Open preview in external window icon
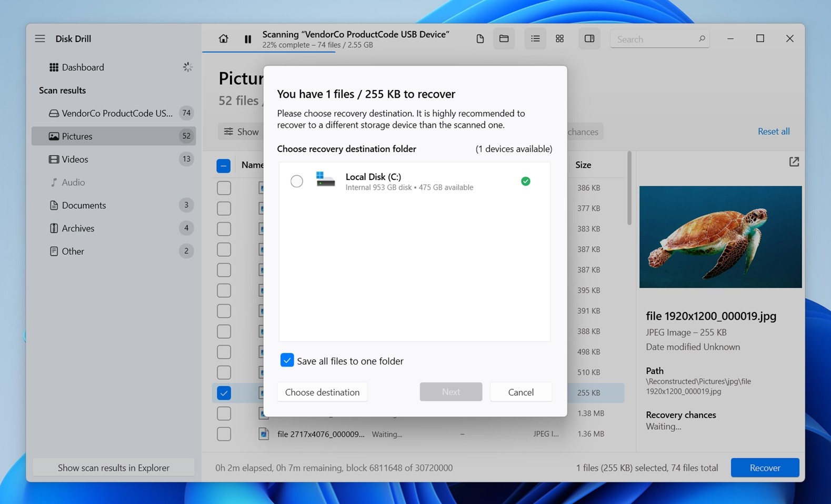The height and width of the screenshot is (504, 831). point(794,162)
